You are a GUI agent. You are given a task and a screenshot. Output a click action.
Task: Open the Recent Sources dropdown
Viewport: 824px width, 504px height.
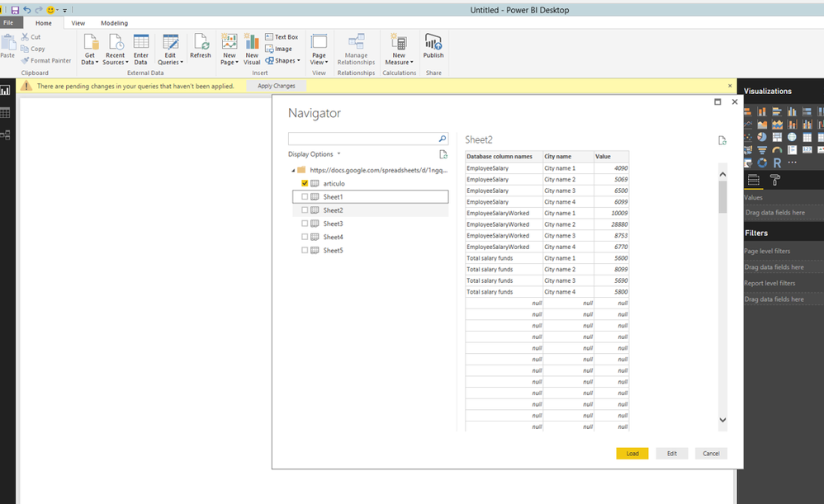(x=115, y=59)
